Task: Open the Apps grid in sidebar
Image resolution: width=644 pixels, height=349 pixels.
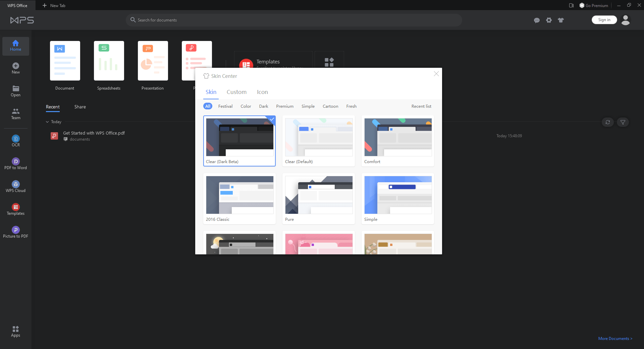Action: [x=15, y=331]
